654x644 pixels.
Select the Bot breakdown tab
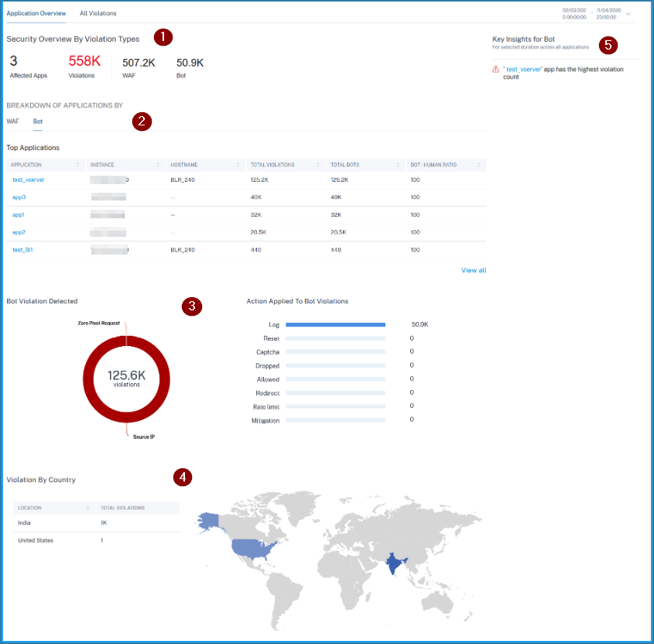tap(38, 122)
